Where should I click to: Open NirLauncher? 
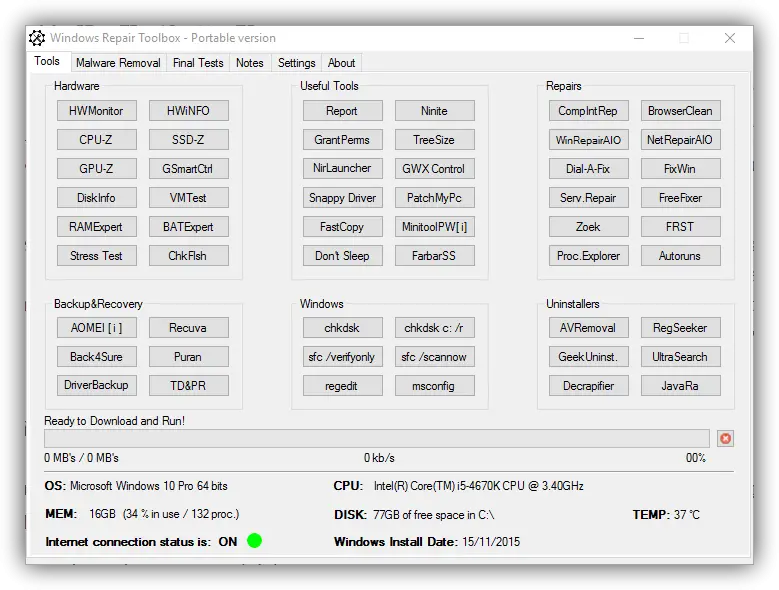(x=342, y=168)
